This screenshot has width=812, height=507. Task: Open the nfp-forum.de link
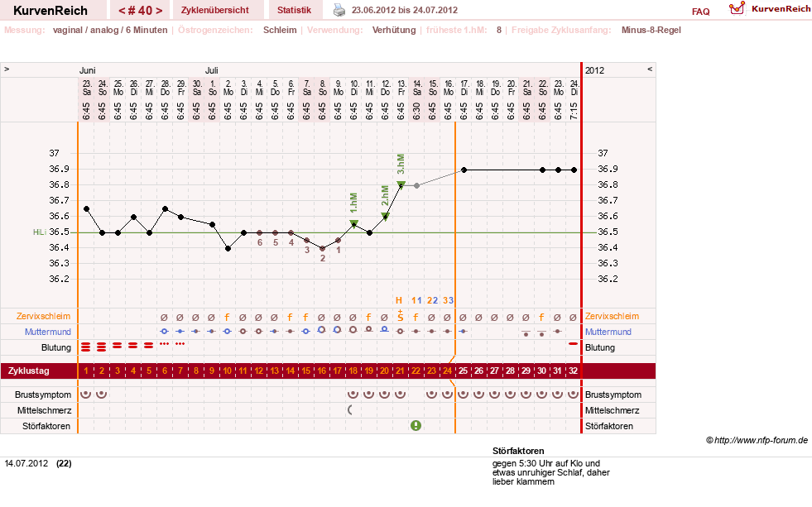coord(757,440)
